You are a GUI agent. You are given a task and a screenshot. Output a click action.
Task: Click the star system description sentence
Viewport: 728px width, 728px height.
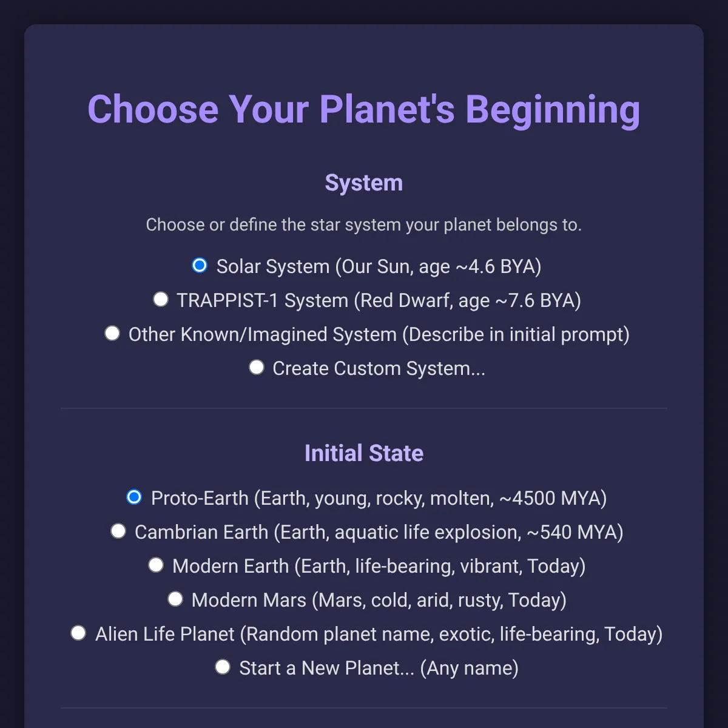364,225
